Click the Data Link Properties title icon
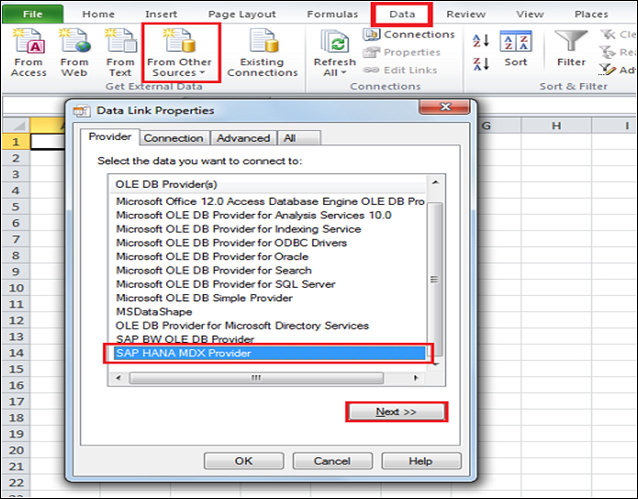Screen dimensions: 638x499 point(82,111)
